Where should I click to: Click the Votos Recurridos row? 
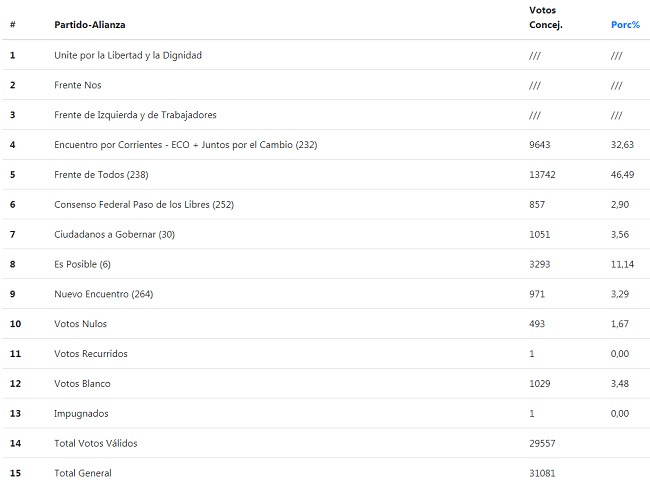[x=326, y=354]
